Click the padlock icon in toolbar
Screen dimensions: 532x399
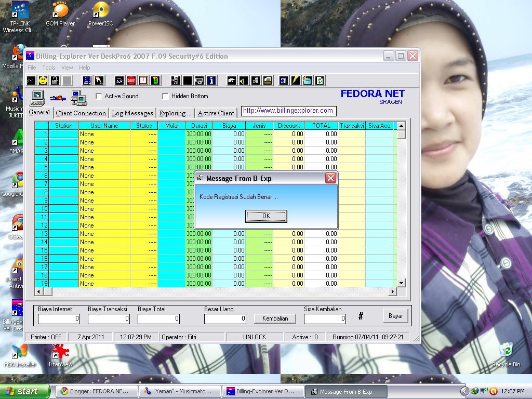tap(55, 81)
